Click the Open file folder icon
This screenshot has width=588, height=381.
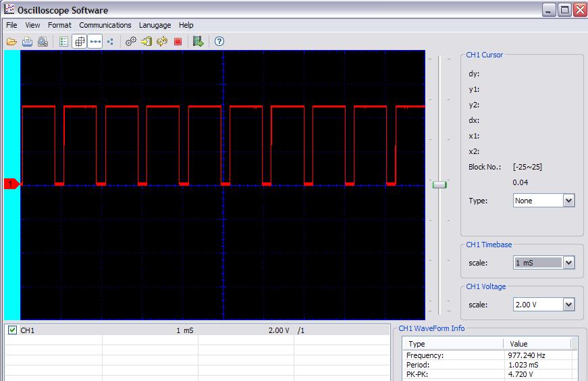[11, 41]
